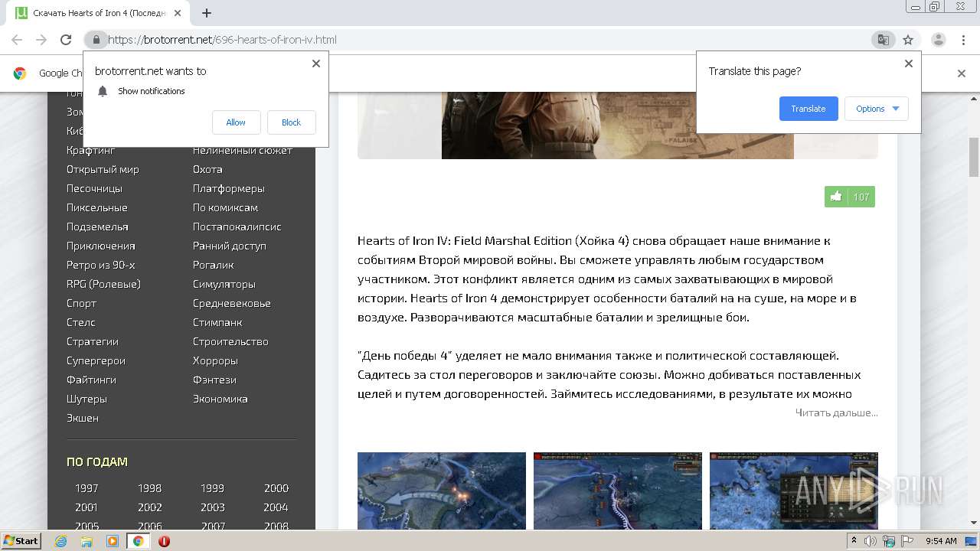Click the Chrome icon in the taskbar
Screen dimensions: 980x551
point(138,541)
